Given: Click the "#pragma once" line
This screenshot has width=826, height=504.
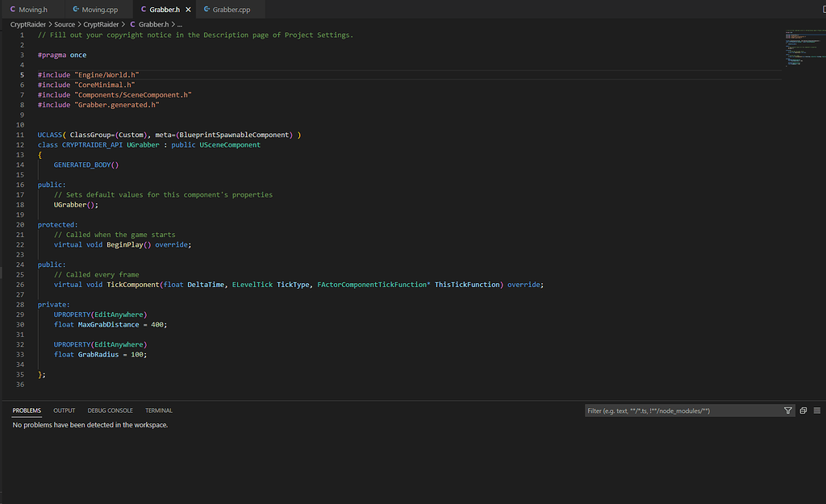Looking at the screenshot, I should 62,55.
